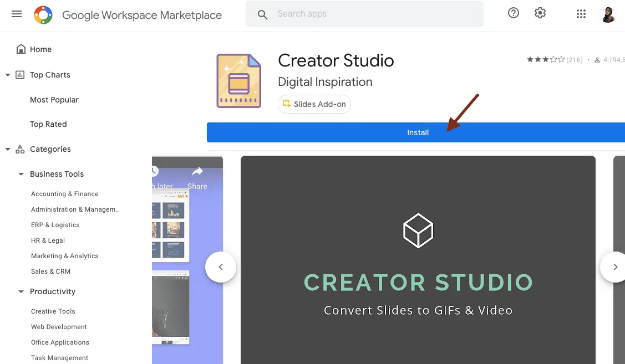Viewport: 625px width, 364px height.
Task: Open the Settings gear icon
Action: coord(540,13)
